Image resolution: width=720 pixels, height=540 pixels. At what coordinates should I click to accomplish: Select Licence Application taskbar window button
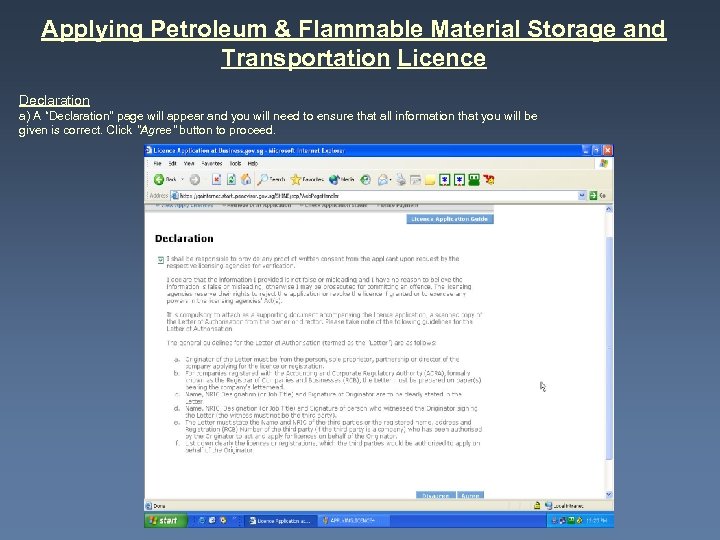280,521
